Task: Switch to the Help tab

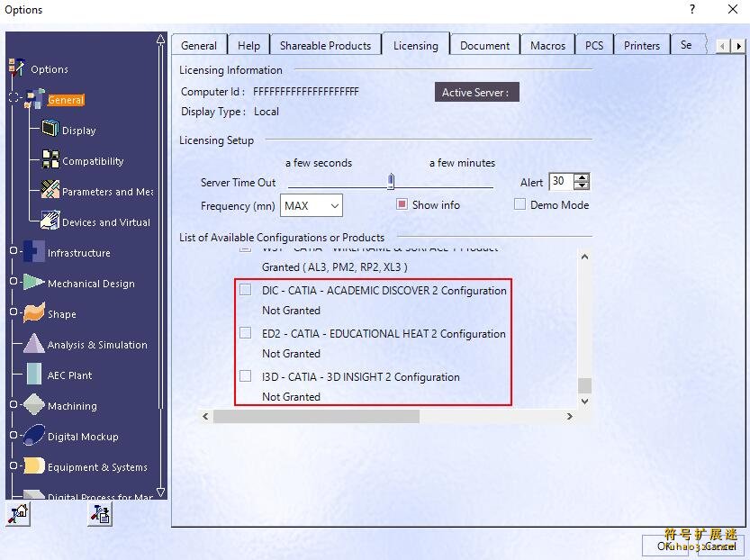Action: point(248,45)
